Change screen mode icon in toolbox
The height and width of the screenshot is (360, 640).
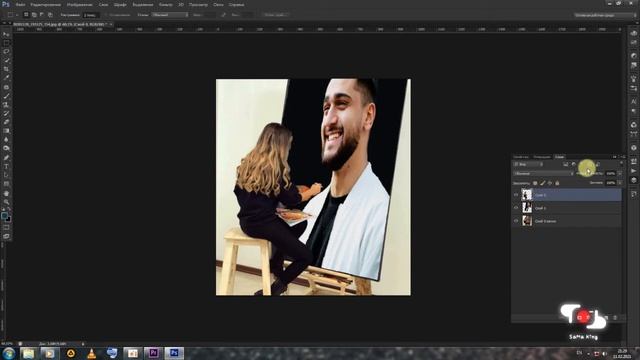[x=6, y=236]
